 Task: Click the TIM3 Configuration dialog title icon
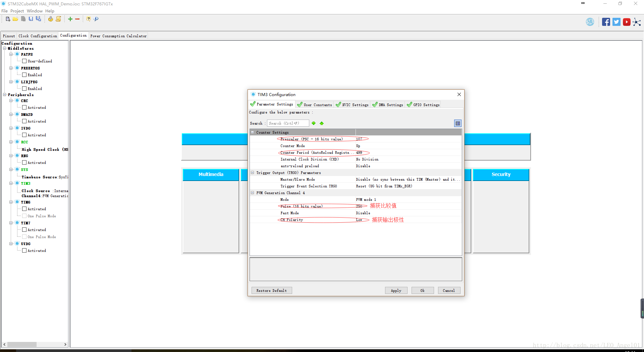[253, 94]
